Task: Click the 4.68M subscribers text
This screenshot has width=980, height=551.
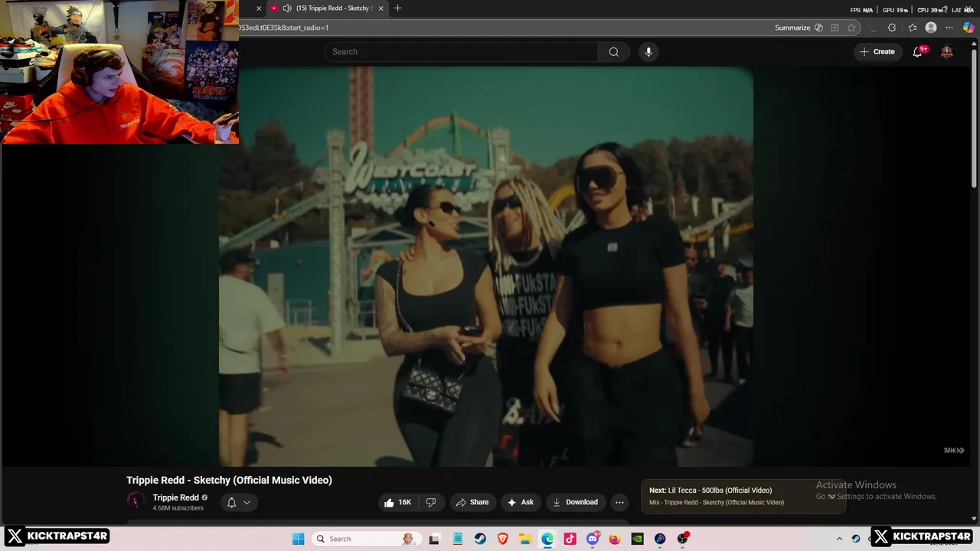Action: 178,508
